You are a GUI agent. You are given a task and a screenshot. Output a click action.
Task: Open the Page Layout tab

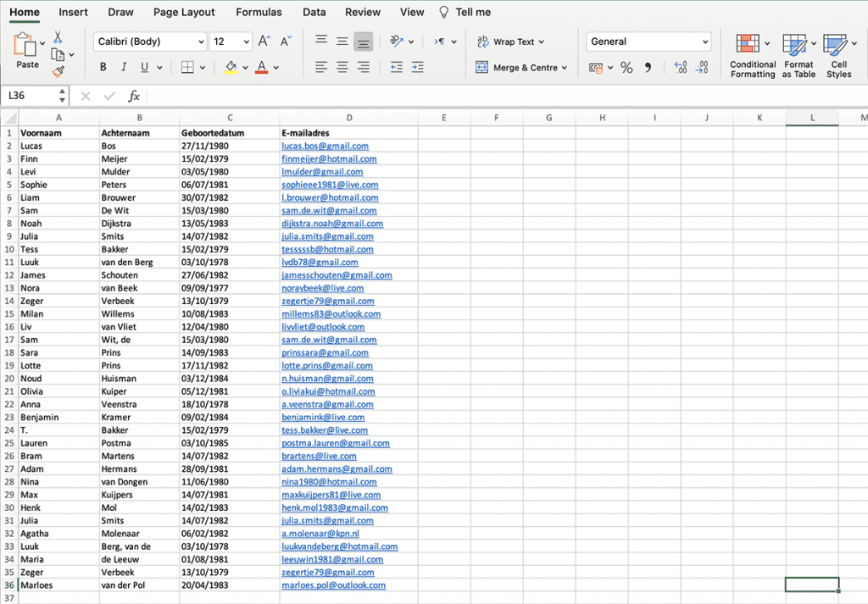(x=184, y=13)
